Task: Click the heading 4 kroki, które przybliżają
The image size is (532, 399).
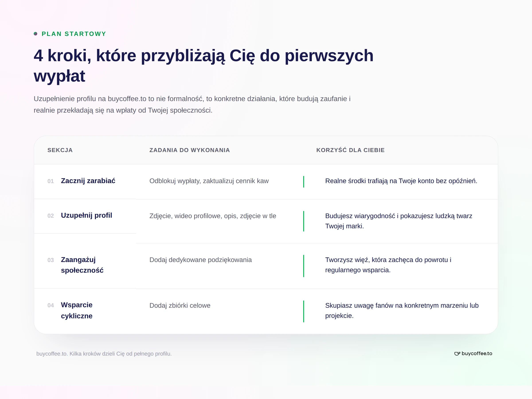Action: tap(203, 66)
